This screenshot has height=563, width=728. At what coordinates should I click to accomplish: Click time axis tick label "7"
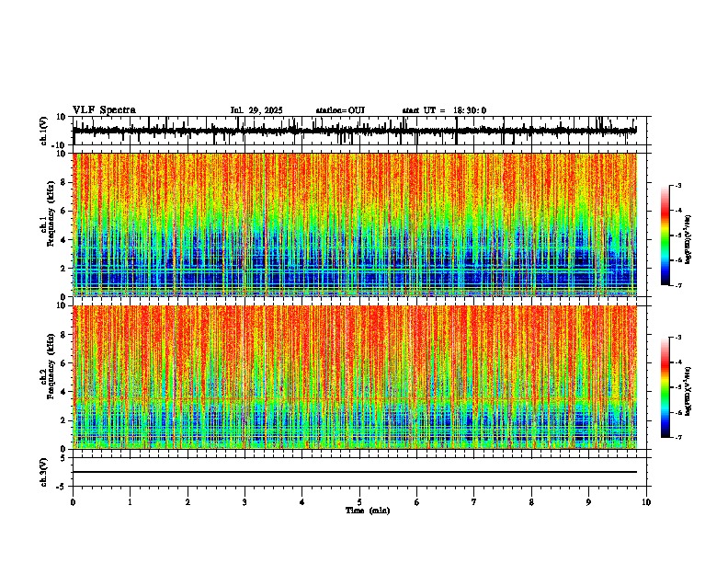pos(474,502)
